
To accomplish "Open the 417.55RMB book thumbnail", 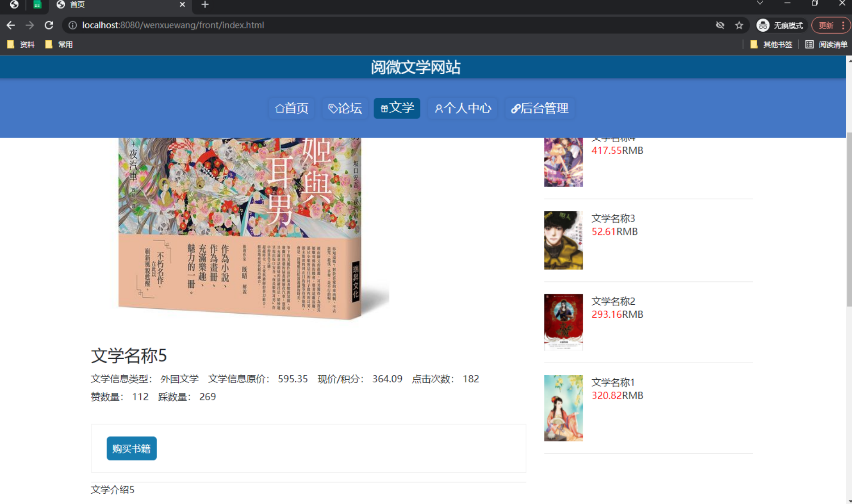I will click(563, 162).
